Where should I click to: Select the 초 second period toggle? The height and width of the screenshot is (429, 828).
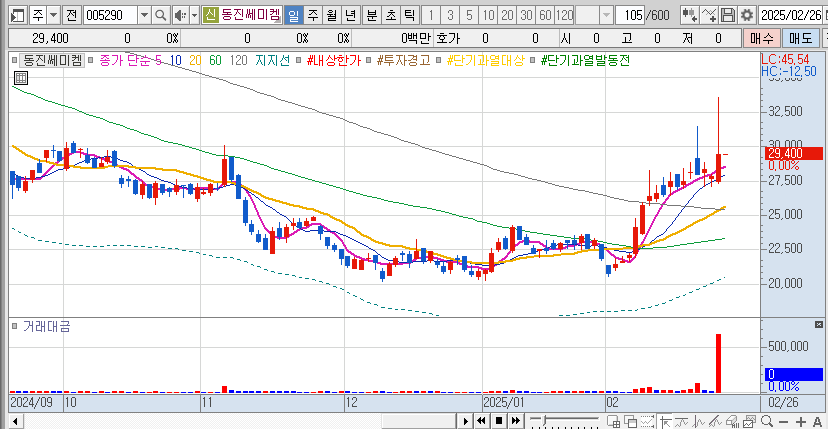(x=390, y=15)
